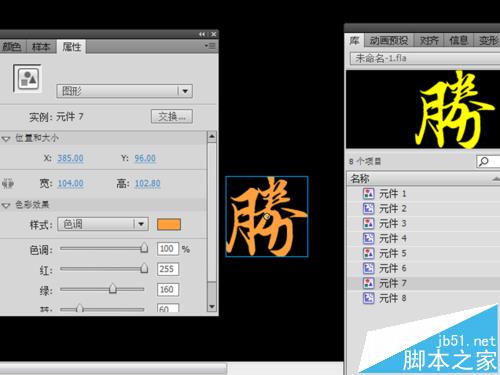
Task: Switch to the 样本 tab
Action: point(41,47)
